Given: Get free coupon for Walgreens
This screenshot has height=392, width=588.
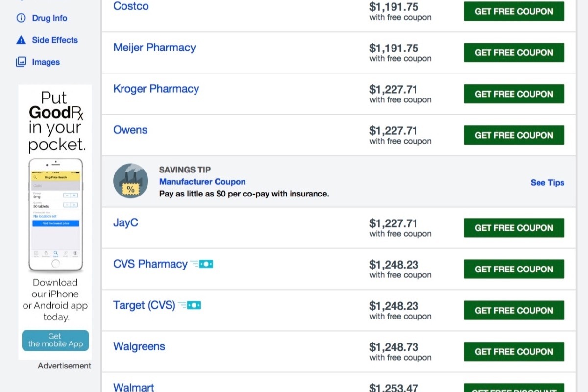Looking at the screenshot, I should 514,352.
